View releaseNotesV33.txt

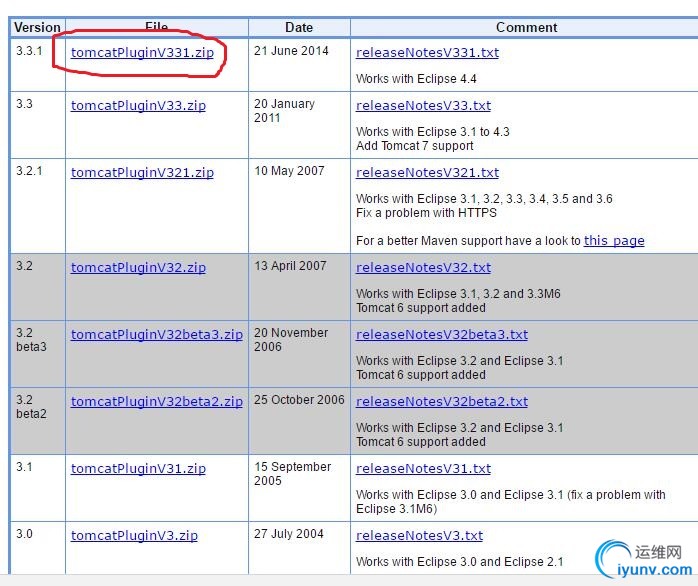pyautogui.click(x=423, y=106)
